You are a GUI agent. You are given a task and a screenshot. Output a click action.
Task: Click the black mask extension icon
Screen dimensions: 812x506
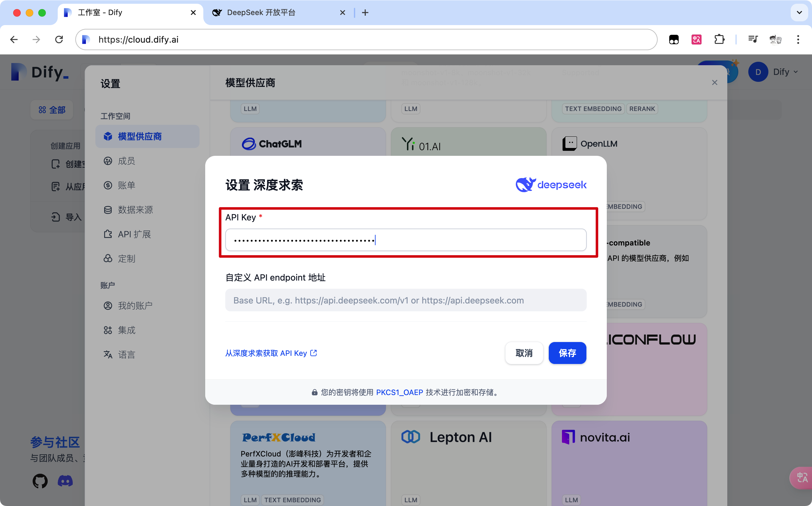pyautogui.click(x=674, y=40)
